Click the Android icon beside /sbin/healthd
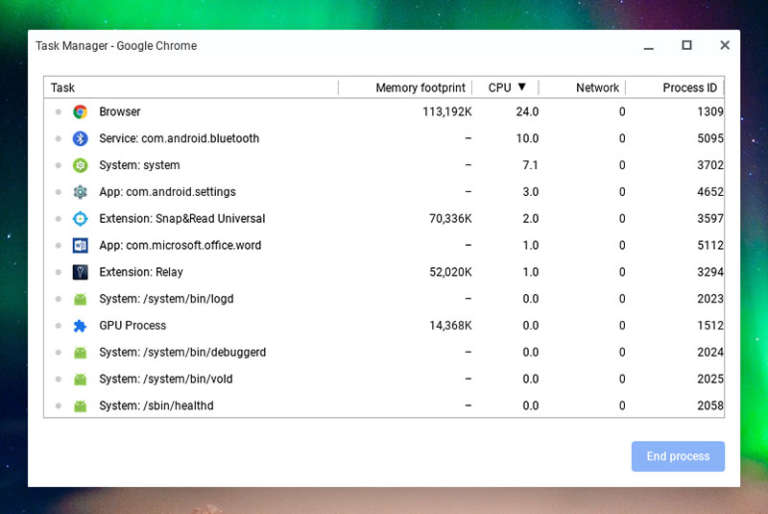Image resolution: width=768 pixels, height=514 pixels. (80, 406)
